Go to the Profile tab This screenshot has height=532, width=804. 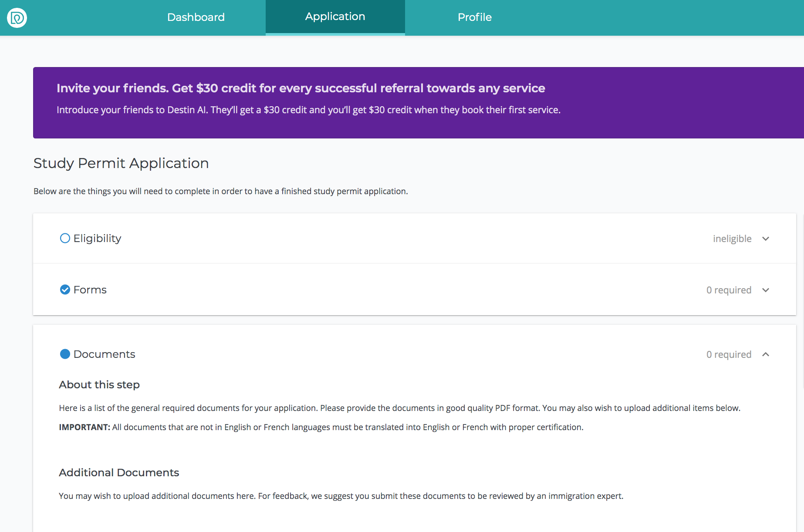click(x=475, y=17)
